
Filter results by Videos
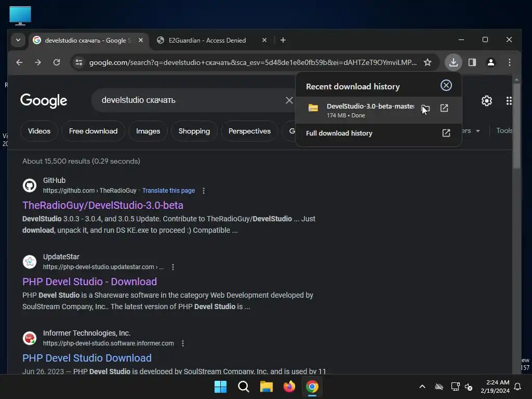coord(39,131)
